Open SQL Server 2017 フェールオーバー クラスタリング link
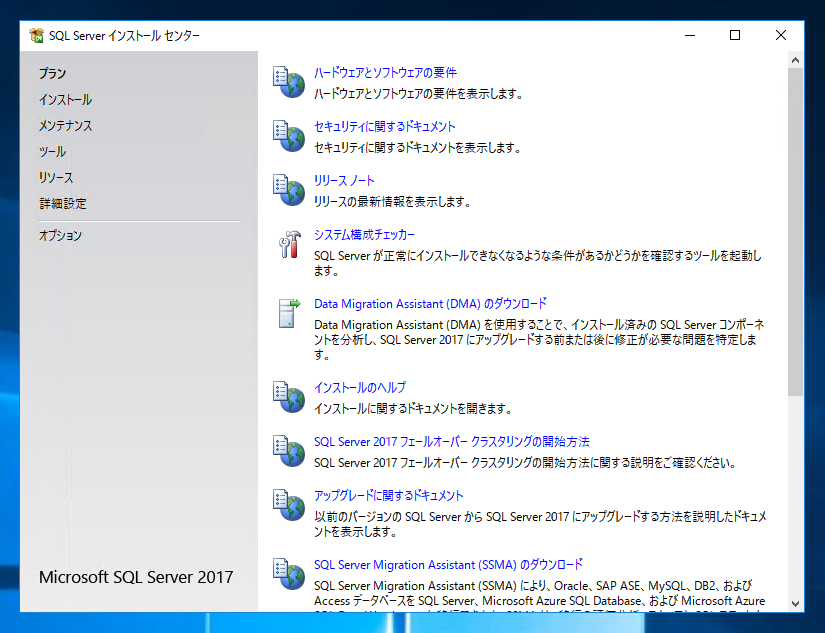This screenshot has height=633, width=825. [x=451, y=441]
